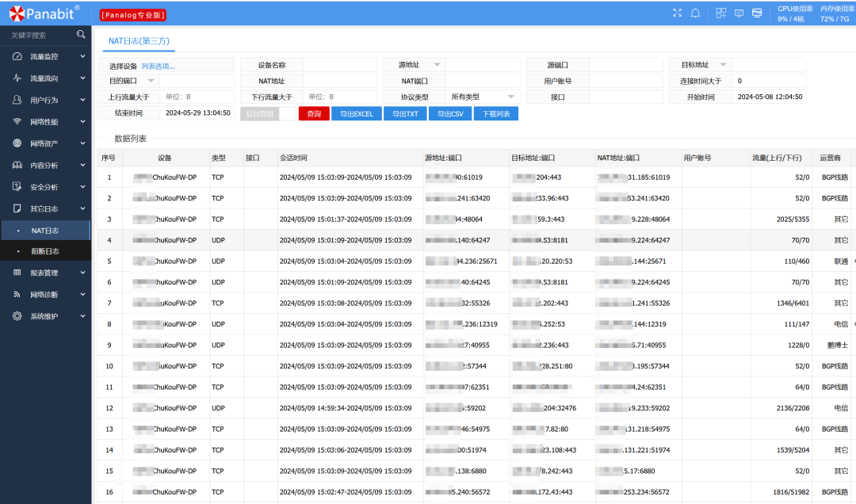Open the 目标地址 filter type dropdown

(723, 64)
